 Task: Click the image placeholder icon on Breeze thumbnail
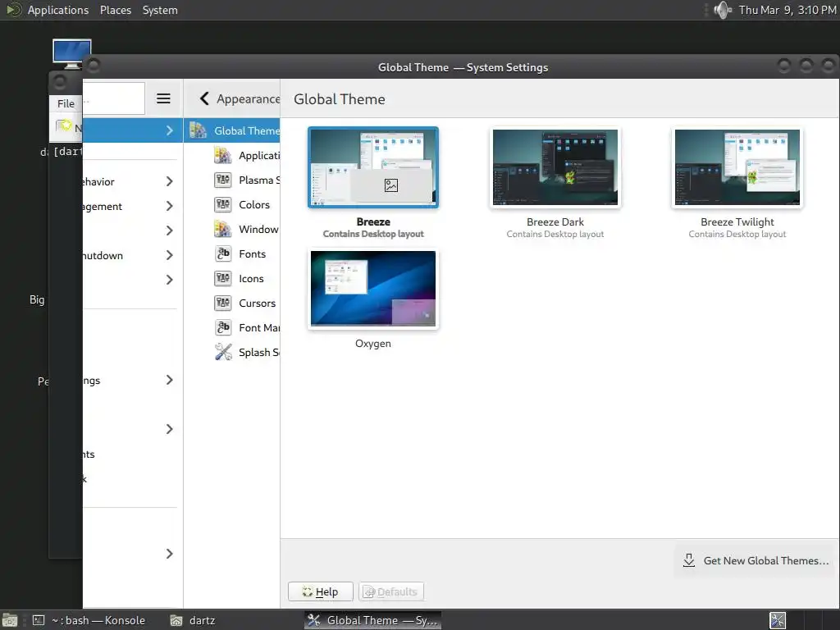[391, 185]
